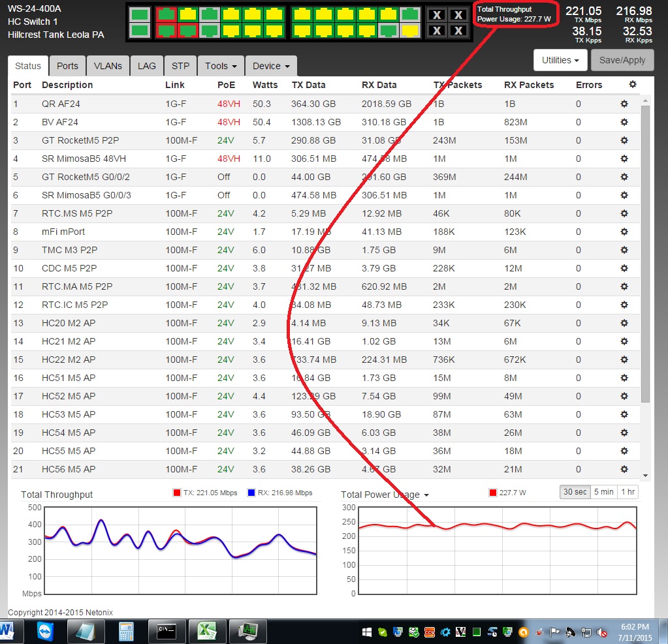The width and height of the screenshot is (668, 644).
Task: Click the 48VH PoE value for QR AF24
Action: pyautogui.click(x=229, y=104)
